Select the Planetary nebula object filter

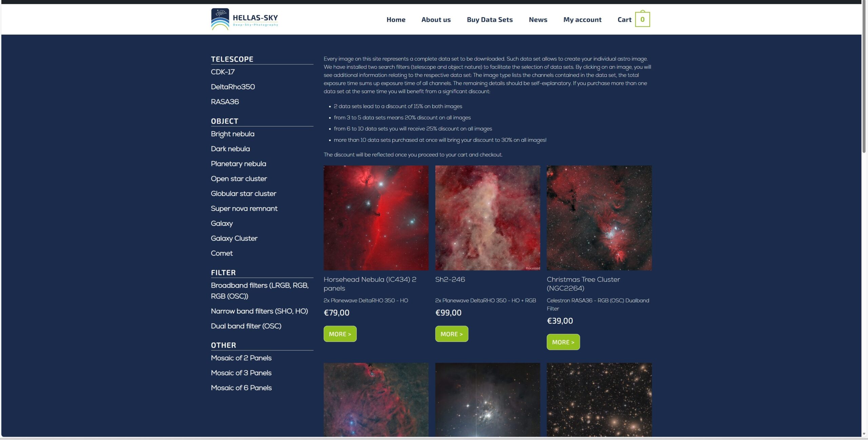[238, 164]
